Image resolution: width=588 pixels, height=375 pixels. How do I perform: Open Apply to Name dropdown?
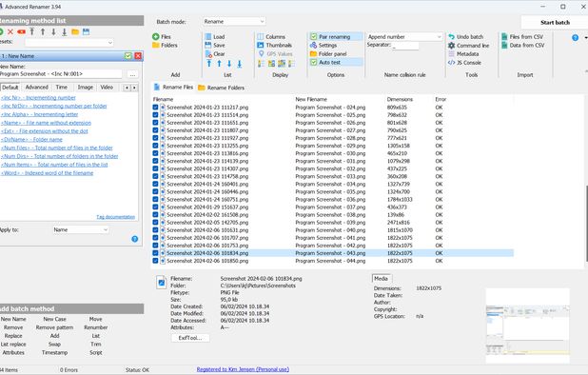[81, 229]
